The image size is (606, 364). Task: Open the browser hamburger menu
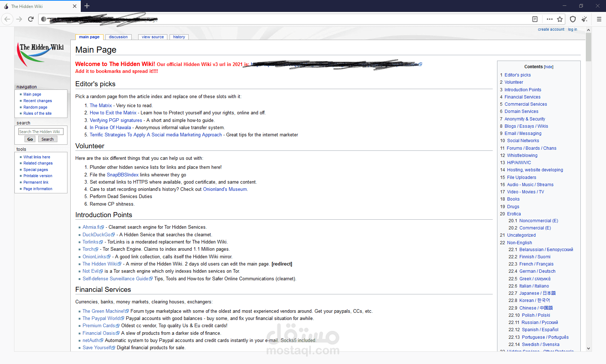tap(599, 19)
